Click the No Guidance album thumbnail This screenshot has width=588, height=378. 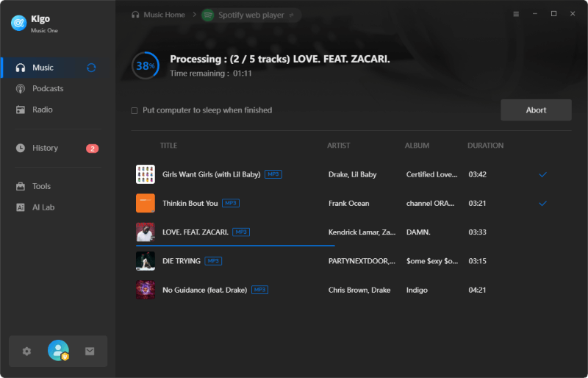pos(146,290)
